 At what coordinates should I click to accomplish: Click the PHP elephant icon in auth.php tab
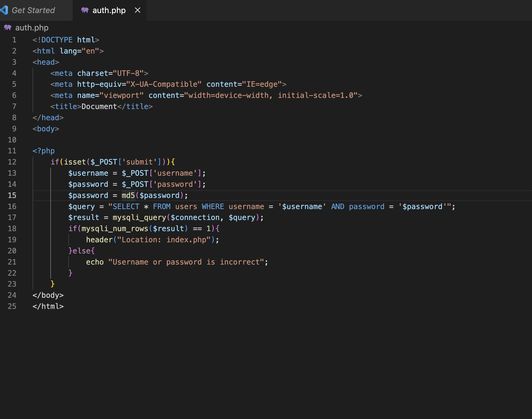pyautogui.click(x=85, y=10)
